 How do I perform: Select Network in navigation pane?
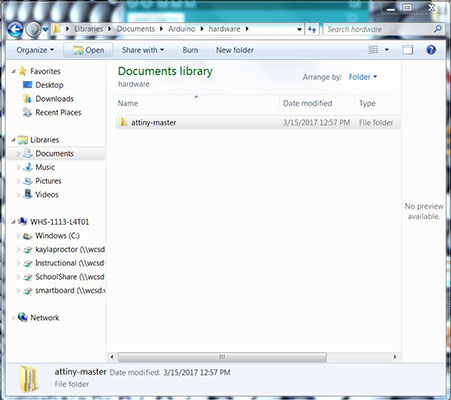[44, 318]
